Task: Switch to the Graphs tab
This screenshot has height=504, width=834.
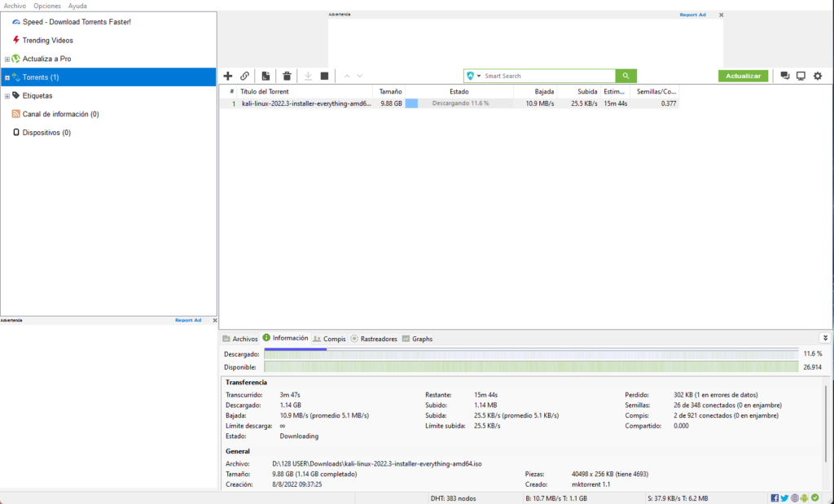Action: pos(418,339)
